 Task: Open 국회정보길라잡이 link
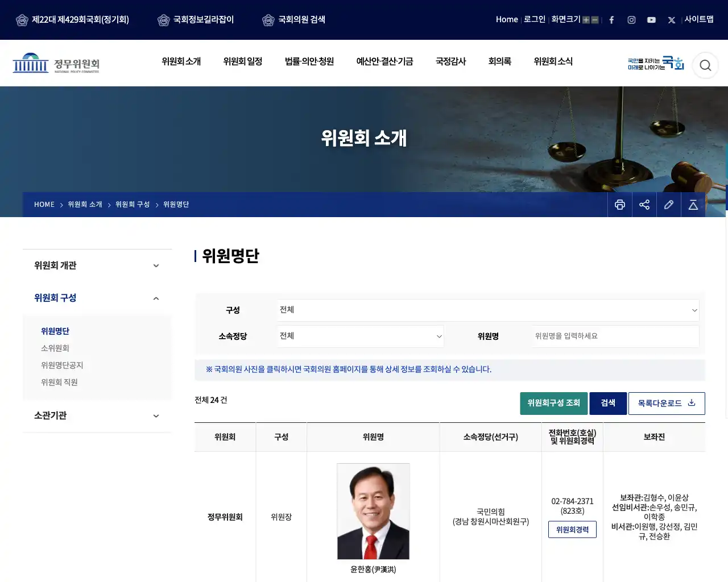click(204, 20)
